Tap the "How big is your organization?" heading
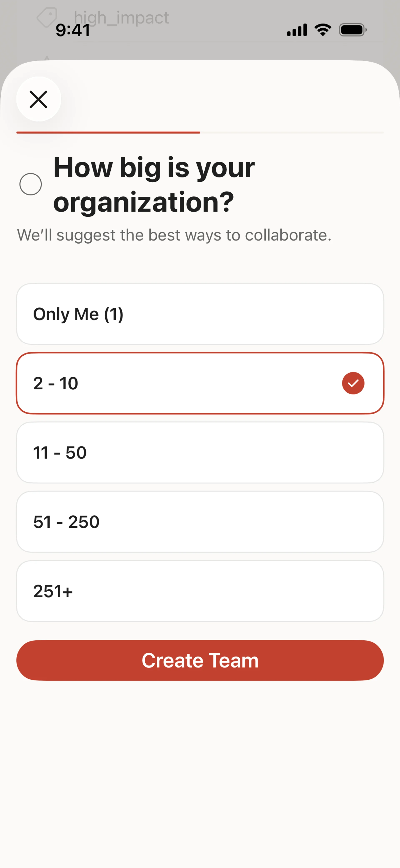The width and height of the screenshot is (400, 868). click(154, 184)
